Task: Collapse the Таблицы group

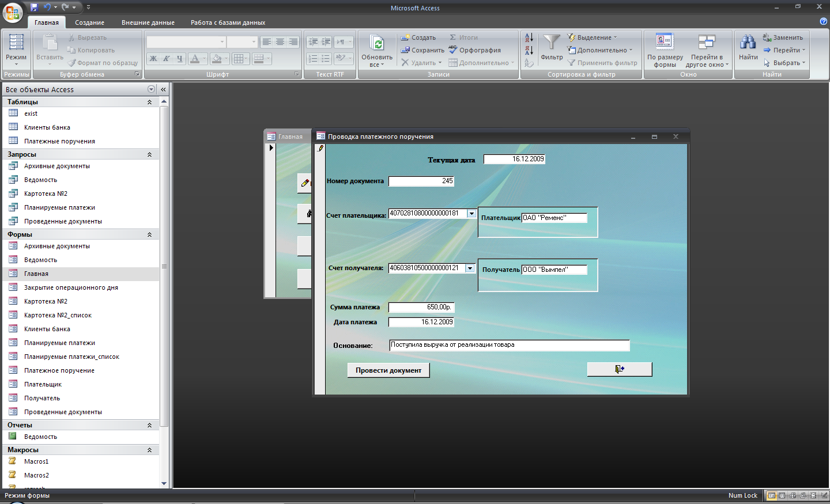Action: 149,102
